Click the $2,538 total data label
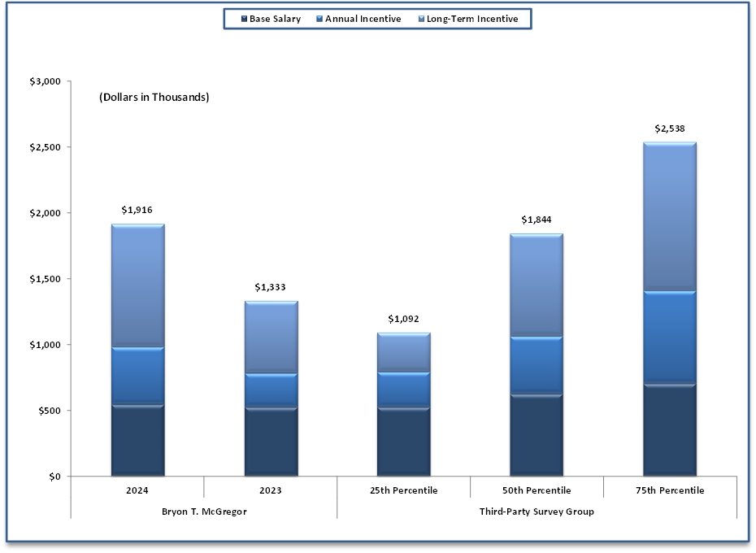 [670, 128]
